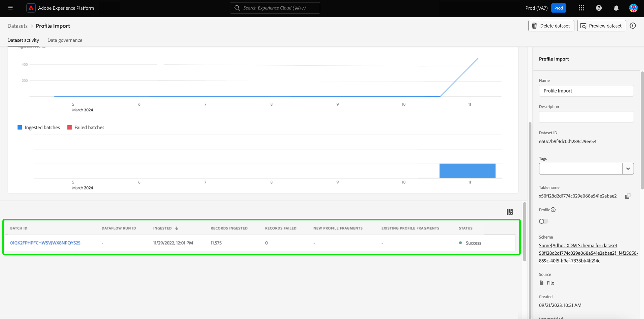644x319 pixels.
Task: Switch to Data governance tab
Action: (65, 40)
